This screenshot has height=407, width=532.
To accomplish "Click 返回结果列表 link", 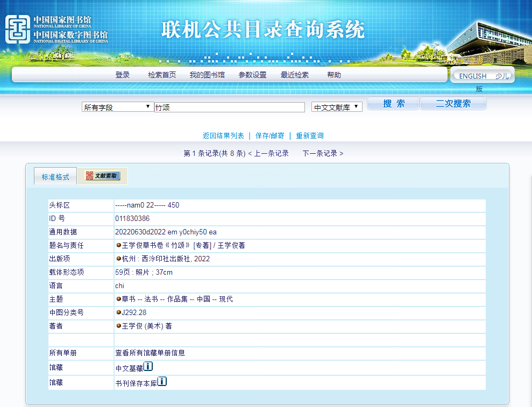I will point(223,135).
